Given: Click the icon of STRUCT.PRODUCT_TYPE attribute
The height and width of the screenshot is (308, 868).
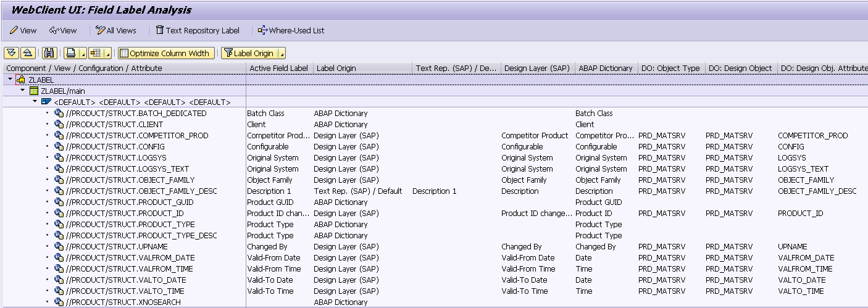Looking at the screenshot, I should pos(59,224).
